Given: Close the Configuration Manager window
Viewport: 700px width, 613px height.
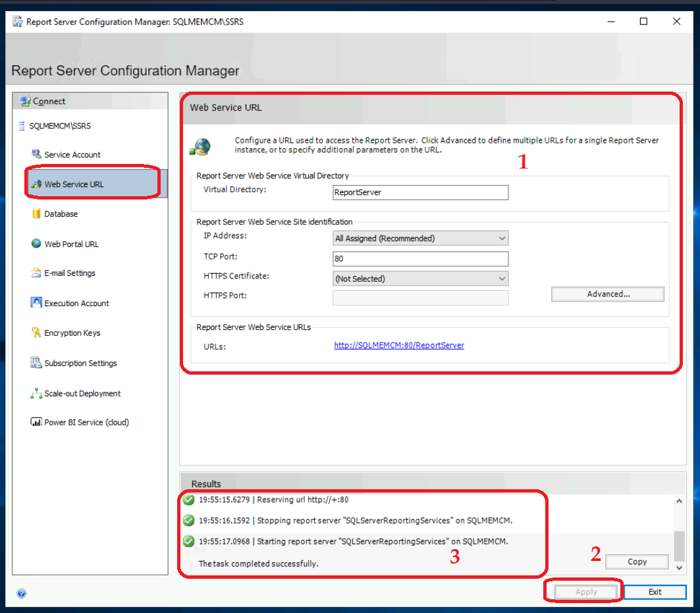Looking at the screenshot, I should pyautogui.click(x=676, y=22).
